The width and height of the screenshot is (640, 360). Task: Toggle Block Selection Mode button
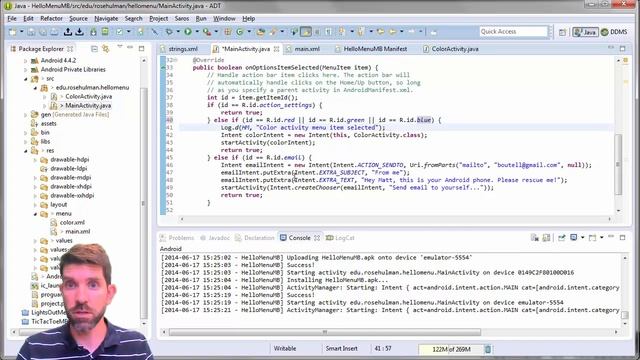pyautogui.click(x=317, y=32)
